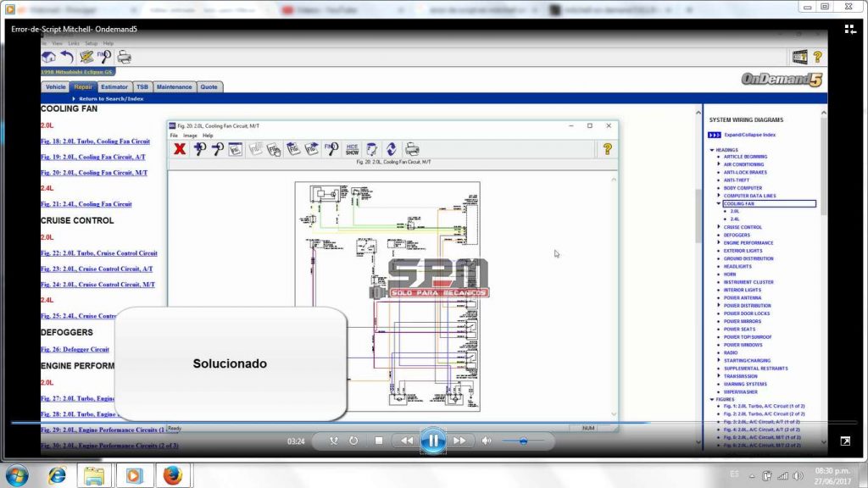Screen dimensions: 868x488
Task: Open Fig. 21: 2.4L Cooling Fan Circuit
Action: pos(86,204)
